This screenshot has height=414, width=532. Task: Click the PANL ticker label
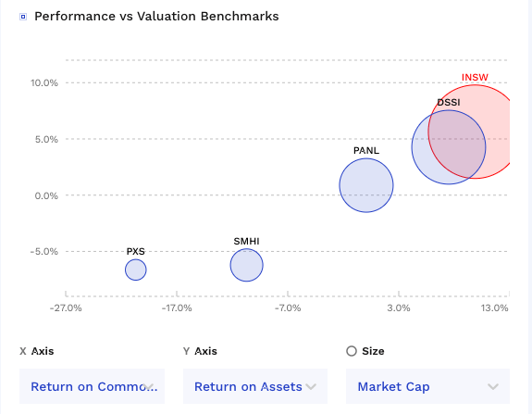click(366, 150)
